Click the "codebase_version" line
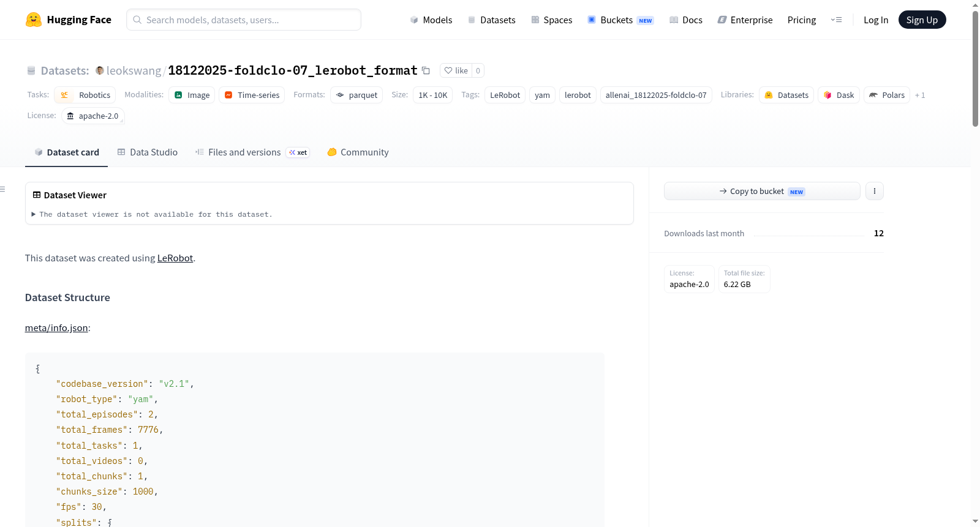The image size is (980, 527). pyautogui.click(x=125, y=384)
